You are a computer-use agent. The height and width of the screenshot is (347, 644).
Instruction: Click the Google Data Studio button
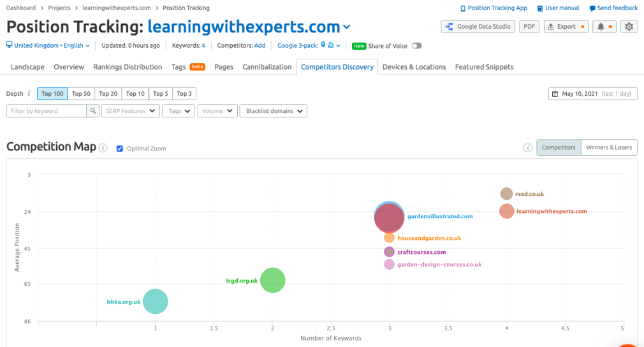478,27
